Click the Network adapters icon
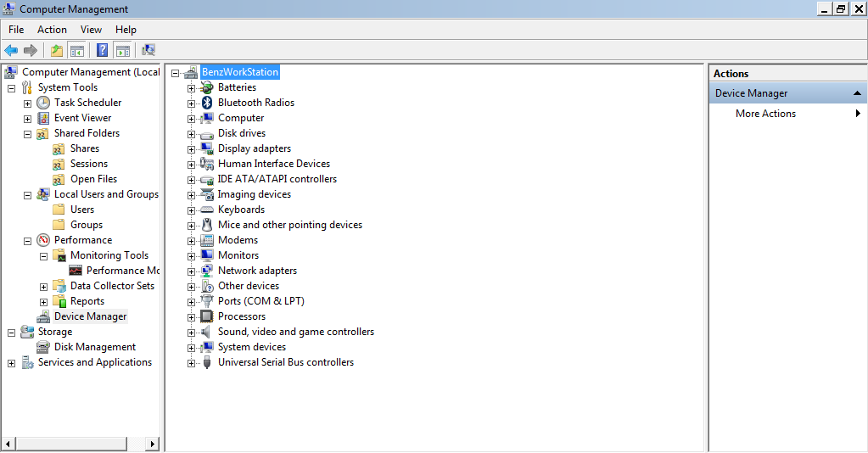This screenshot has height=453, width=868. click(207, 271)
